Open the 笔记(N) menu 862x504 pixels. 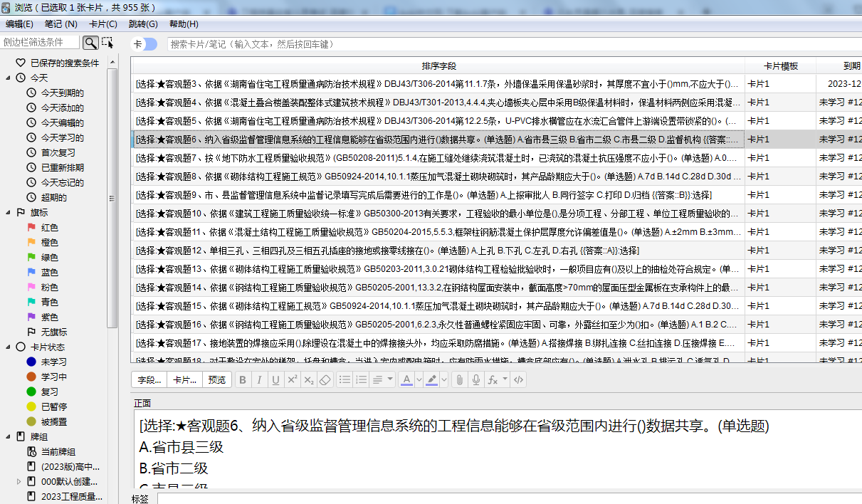[61, 24]
